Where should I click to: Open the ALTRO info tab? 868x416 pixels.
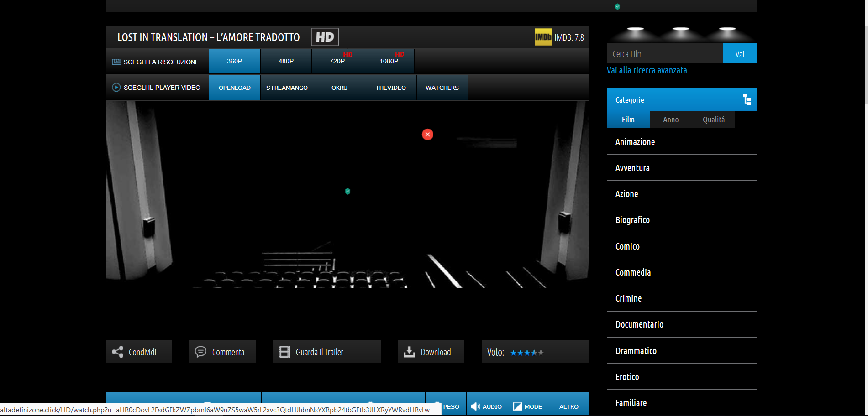coord(569,404)
